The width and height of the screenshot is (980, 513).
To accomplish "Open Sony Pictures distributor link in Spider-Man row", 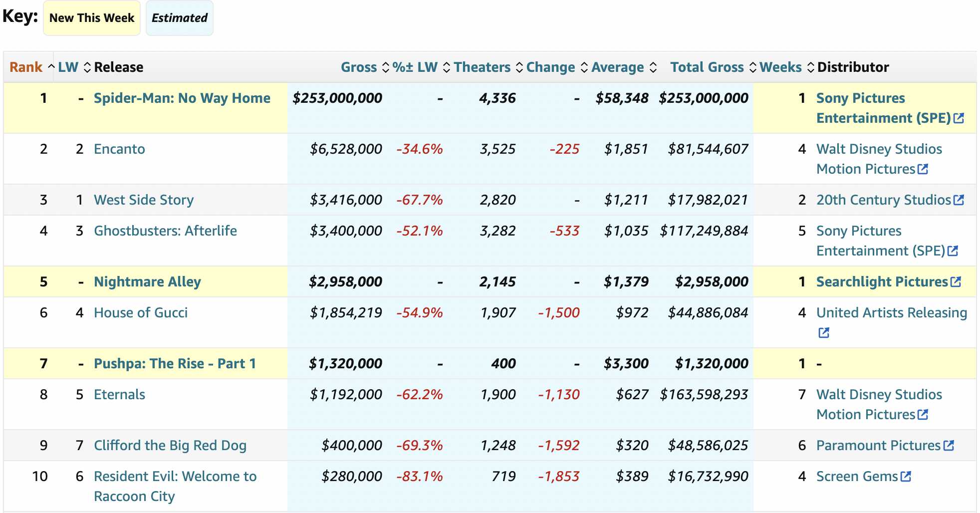I will tap(883, 108).
